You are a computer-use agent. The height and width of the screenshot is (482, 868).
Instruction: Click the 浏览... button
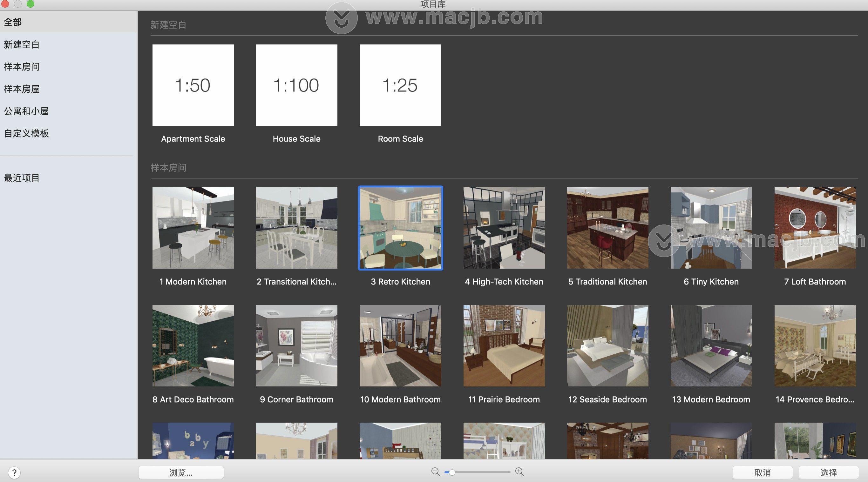click(x=181, y=472)
